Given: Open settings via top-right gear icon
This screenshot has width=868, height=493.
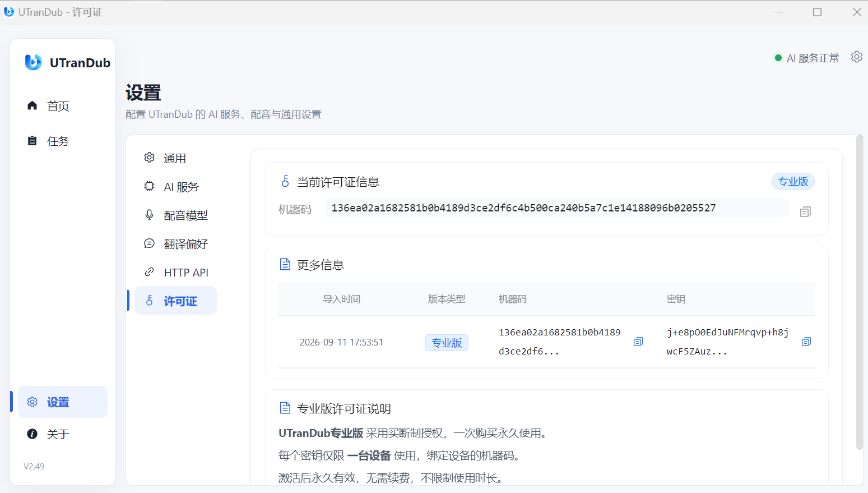Looking at the screenshot, I should (x=856, y=57).
